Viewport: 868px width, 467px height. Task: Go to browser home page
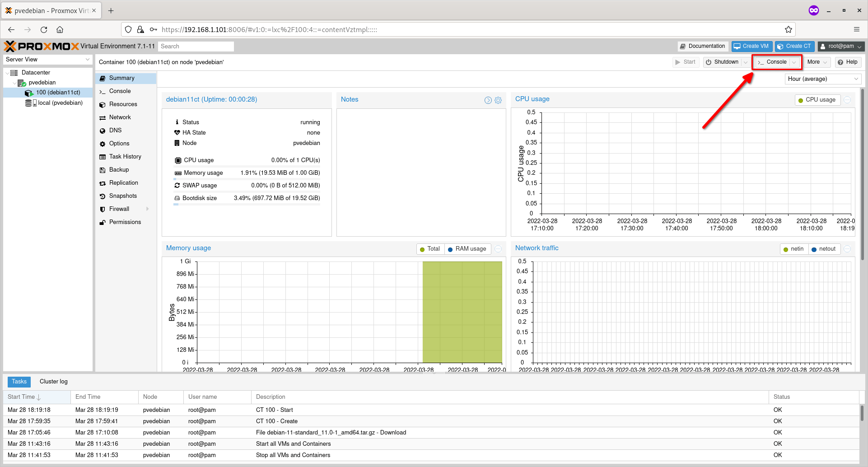pos(60,30)
